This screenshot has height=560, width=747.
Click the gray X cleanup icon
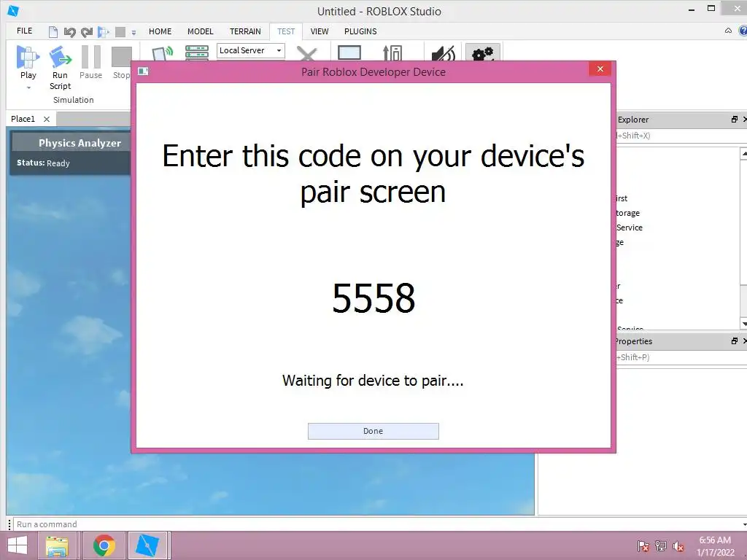coord(307,53)
